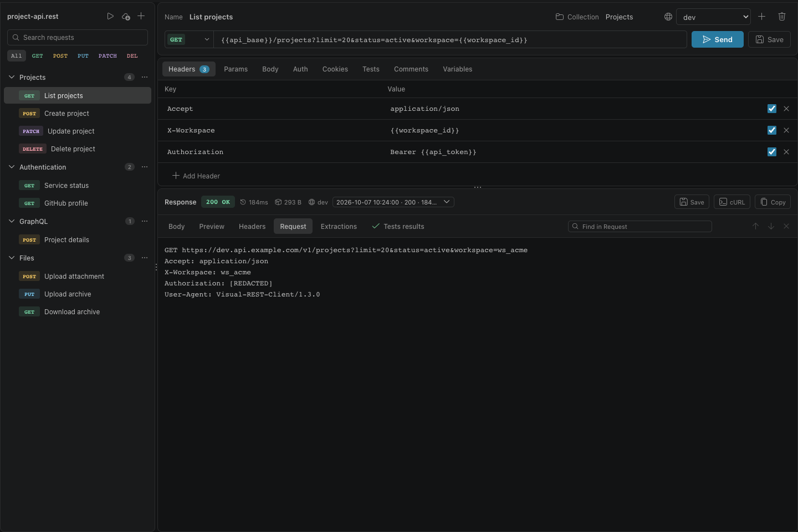Jump to next search match arrow
The height and width of the screenshot is (532, 798).
(x=771, y=226)
